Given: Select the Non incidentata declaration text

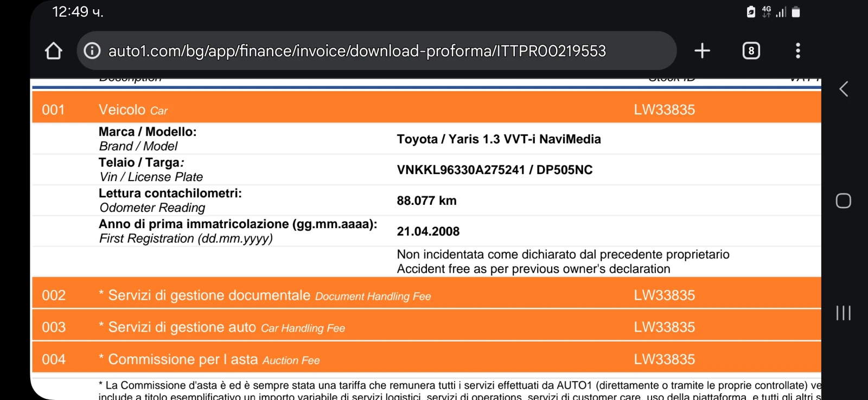Looking at the screenshot, I should tap(563, 255).
